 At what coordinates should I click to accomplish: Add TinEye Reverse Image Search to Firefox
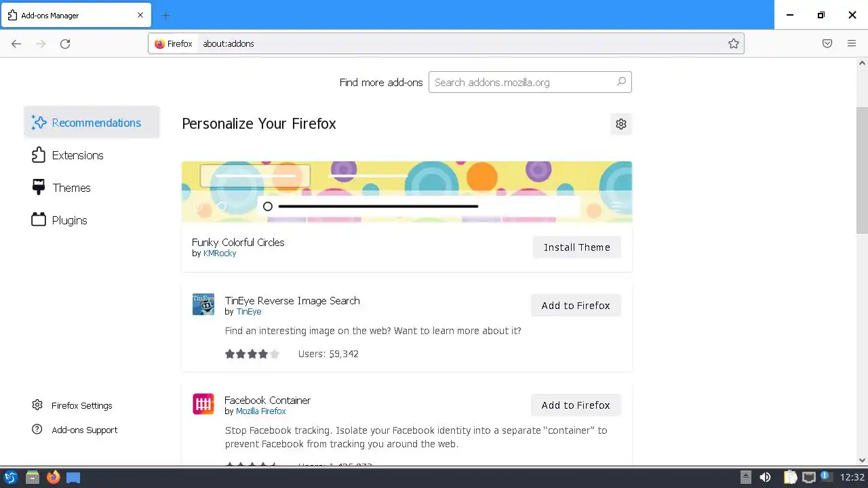576,306
